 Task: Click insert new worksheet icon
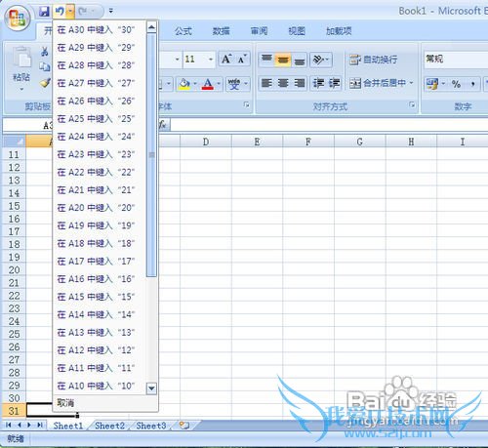coord(184,426)
